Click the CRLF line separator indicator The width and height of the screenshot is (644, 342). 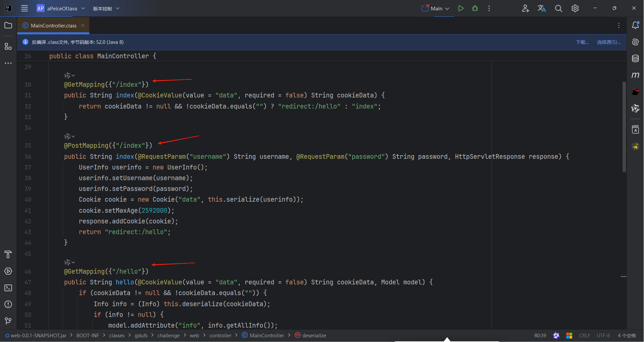[585, 336]
